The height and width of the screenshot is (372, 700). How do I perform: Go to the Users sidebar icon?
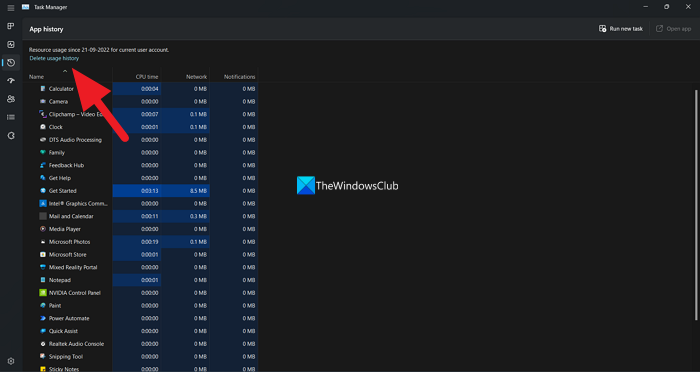(11, 99)
